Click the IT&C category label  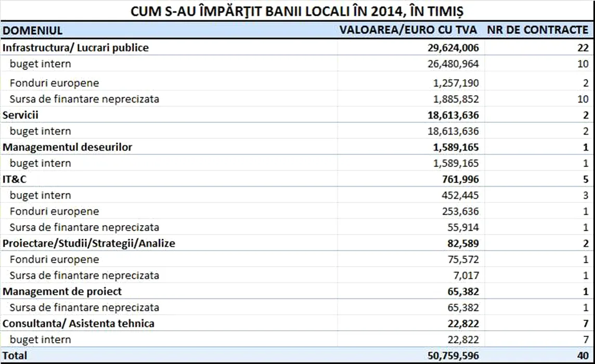(15, 179)
